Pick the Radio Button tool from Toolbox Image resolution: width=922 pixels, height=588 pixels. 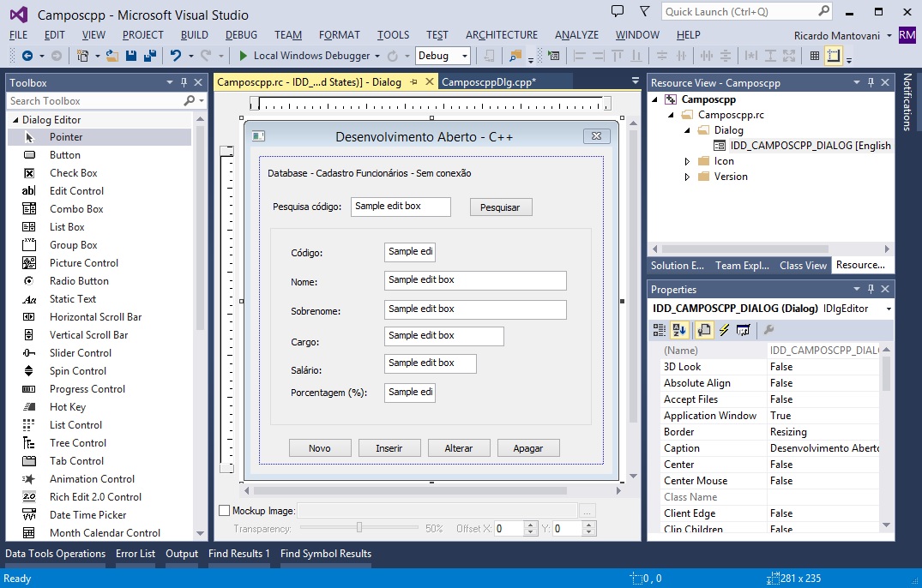80,281
